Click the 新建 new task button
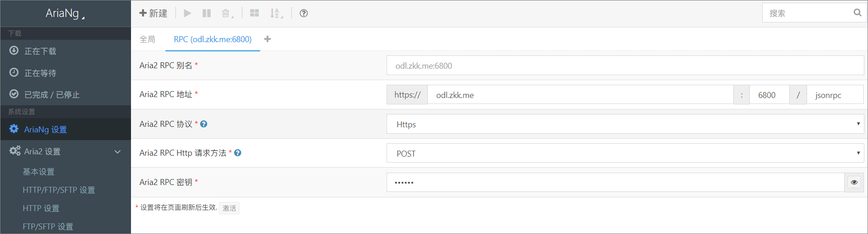 tap(153, 13)
